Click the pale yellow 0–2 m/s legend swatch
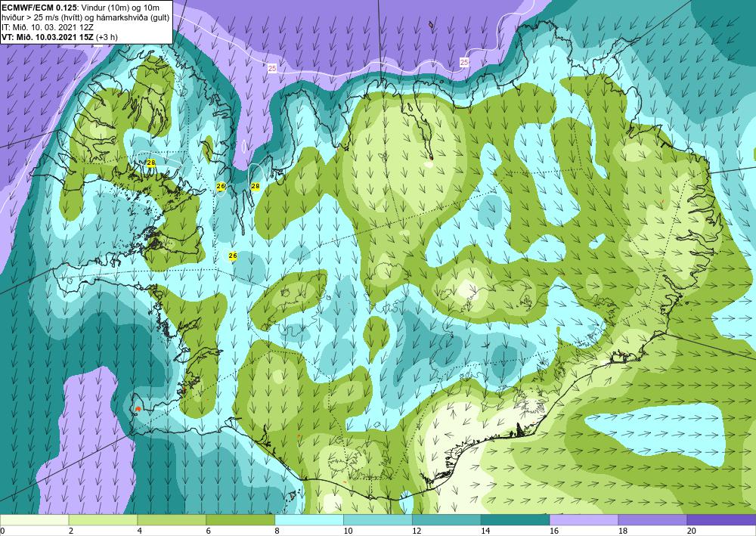The width and height of the screenshot is (756, 536). [35, 520]
